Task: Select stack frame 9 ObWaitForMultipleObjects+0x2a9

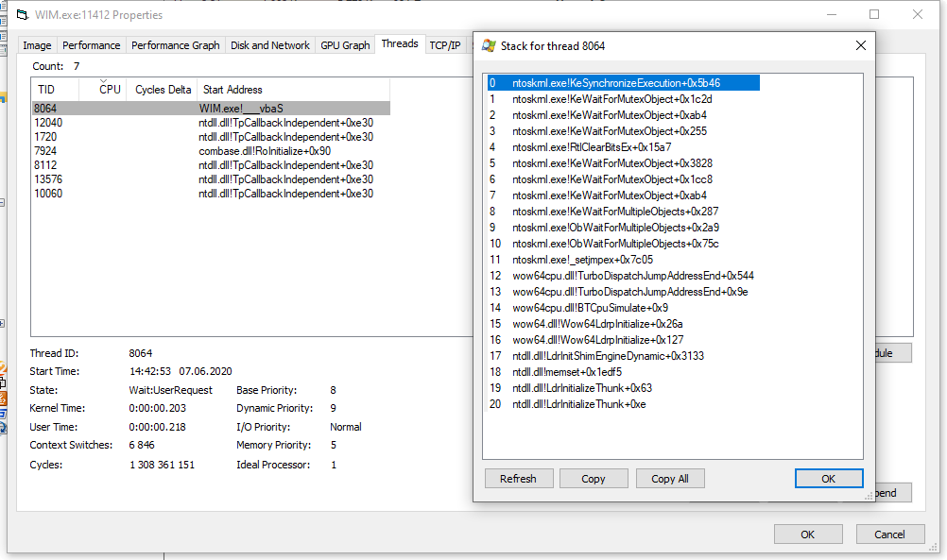Action: tap(623, 228)
